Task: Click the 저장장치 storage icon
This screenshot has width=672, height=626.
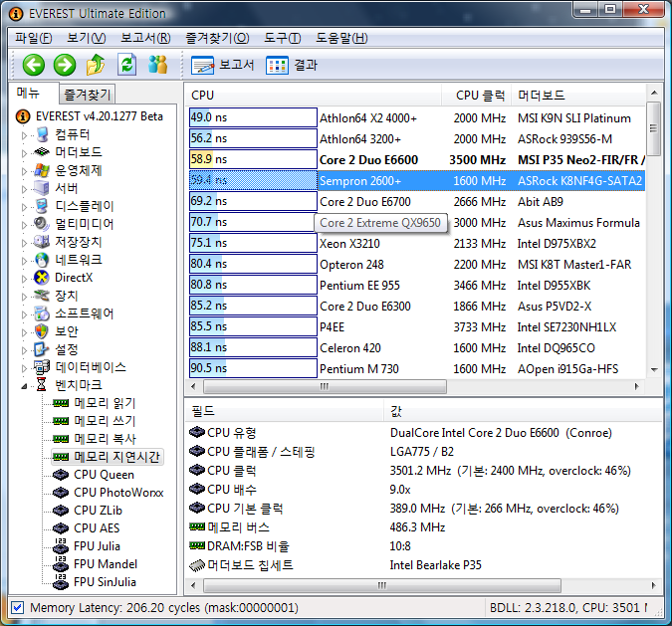Action: (x=42, y=242)
